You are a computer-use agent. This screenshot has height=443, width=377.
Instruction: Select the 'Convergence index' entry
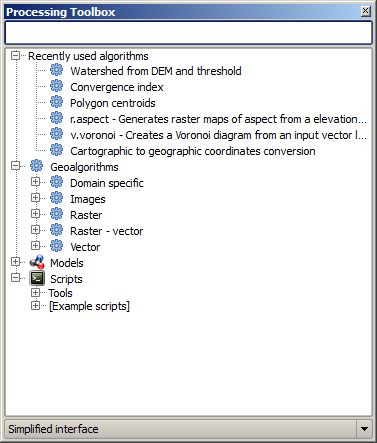(117, 87)
